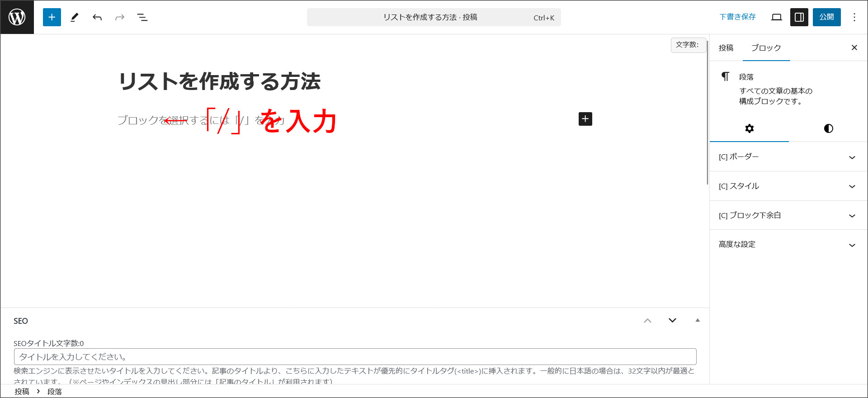Click the SEO panel heading
Image resolution: width=868 pixels, height=398 pixels.
(x=21, y=321)
